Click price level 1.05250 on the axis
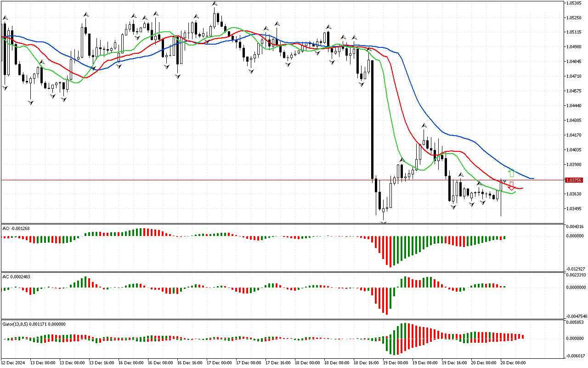588x368 pixels. coord(574,17)
